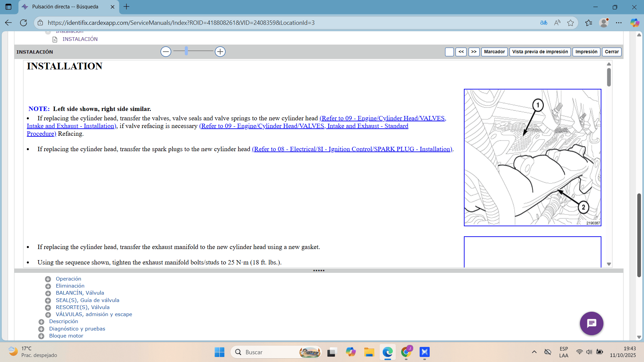
Task: Open the translate page icon
Action: click(544, 22)
